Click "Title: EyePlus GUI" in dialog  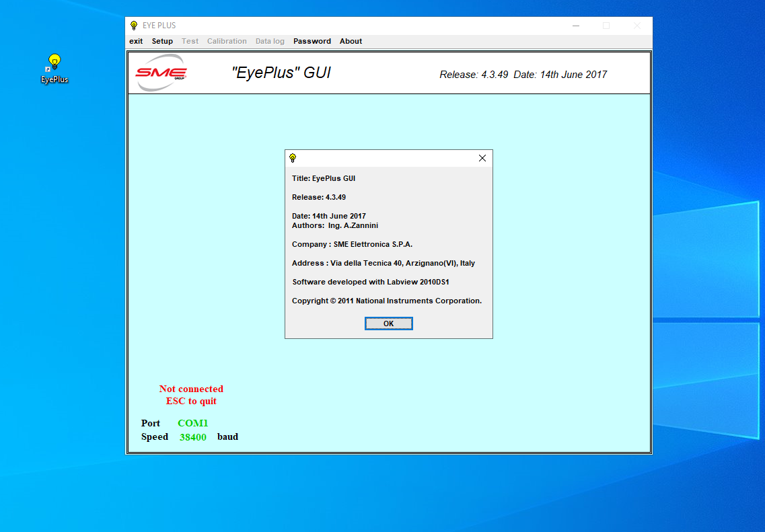pos(324,178)
